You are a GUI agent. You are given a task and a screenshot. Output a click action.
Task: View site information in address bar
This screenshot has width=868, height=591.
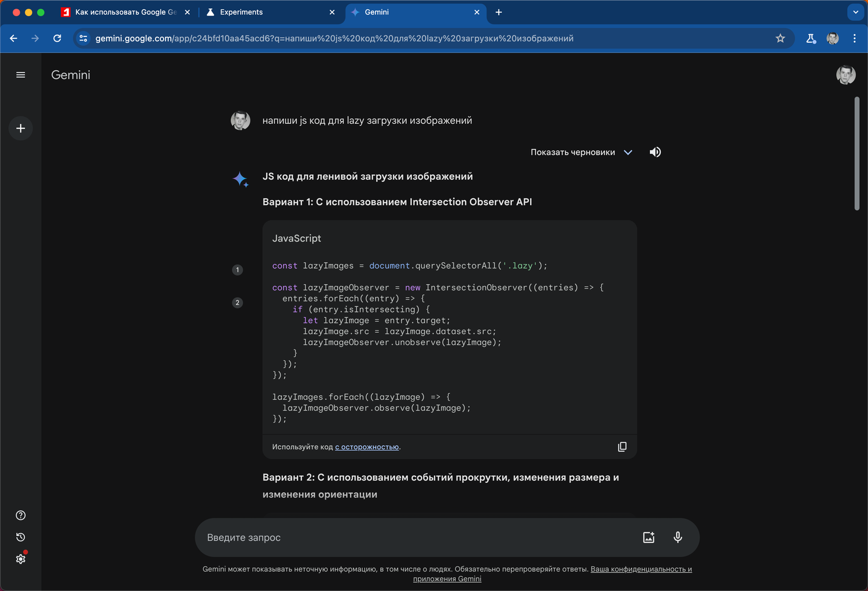(x=83, y=38)
